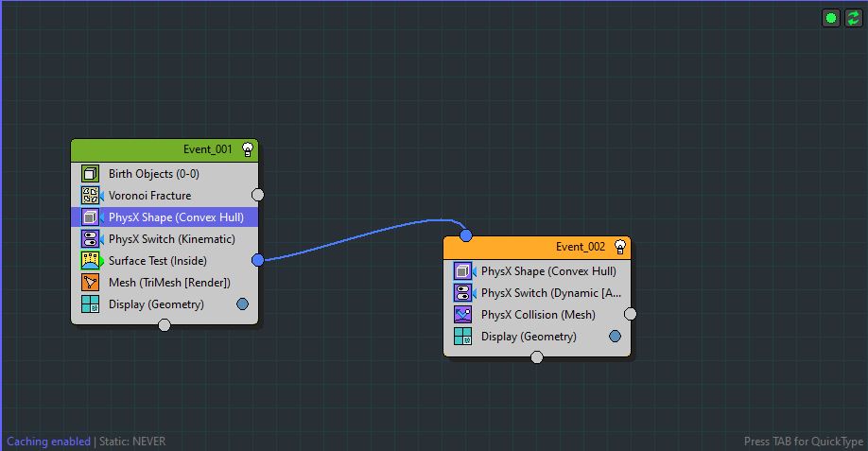Click the Mesh TriMesh operator icon
The image size is (868, 451).
pos(90,282)
